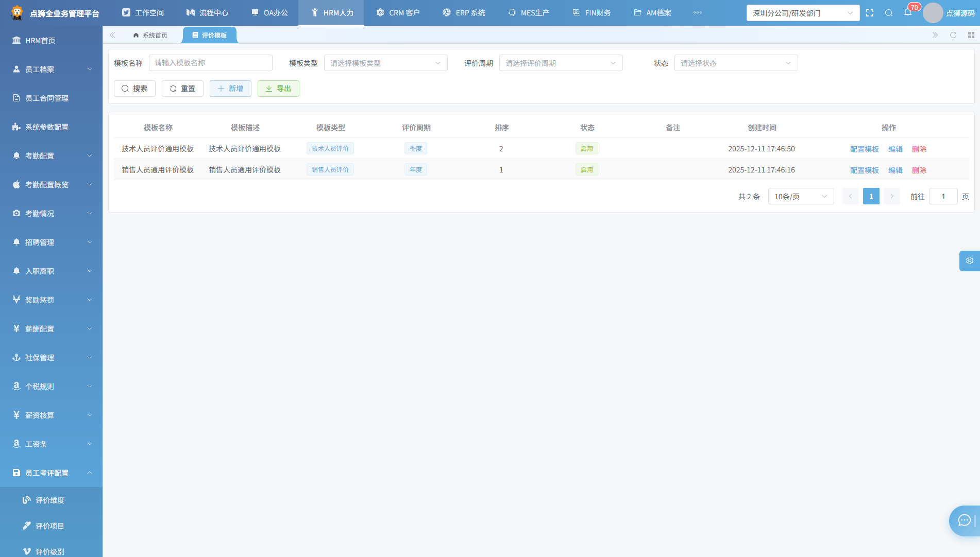Screen dimensions: 980x557
Task: Click the 重置 button
Action: click(x=182, y=89)
